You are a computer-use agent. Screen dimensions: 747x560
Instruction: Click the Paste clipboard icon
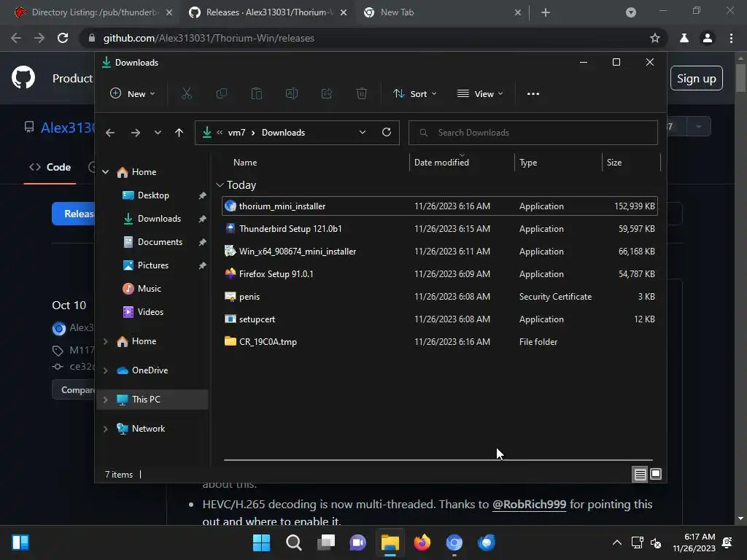click(x=256, y=94)
